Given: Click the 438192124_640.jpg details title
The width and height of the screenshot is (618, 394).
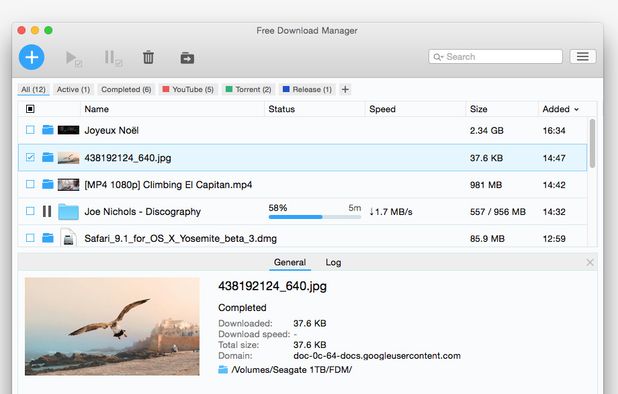Looking at the screenshot, I should (272, 286).
